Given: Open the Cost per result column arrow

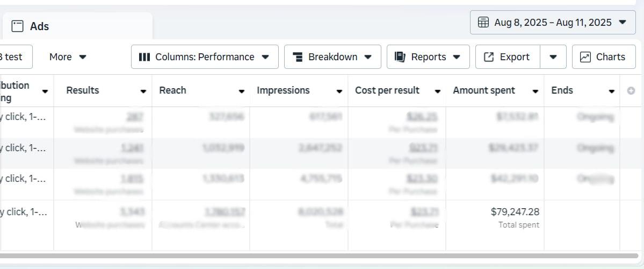Looking at the screenshot, I should point(437,91).
